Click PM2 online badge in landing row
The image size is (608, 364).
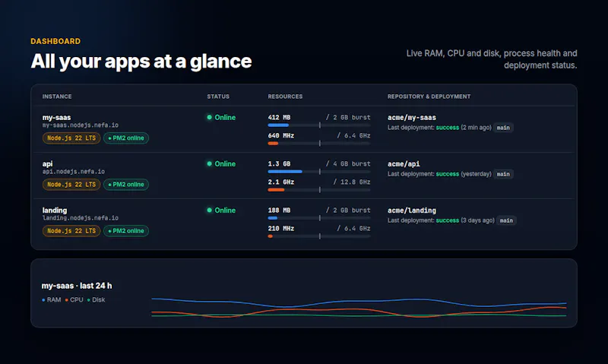(126, 231)
